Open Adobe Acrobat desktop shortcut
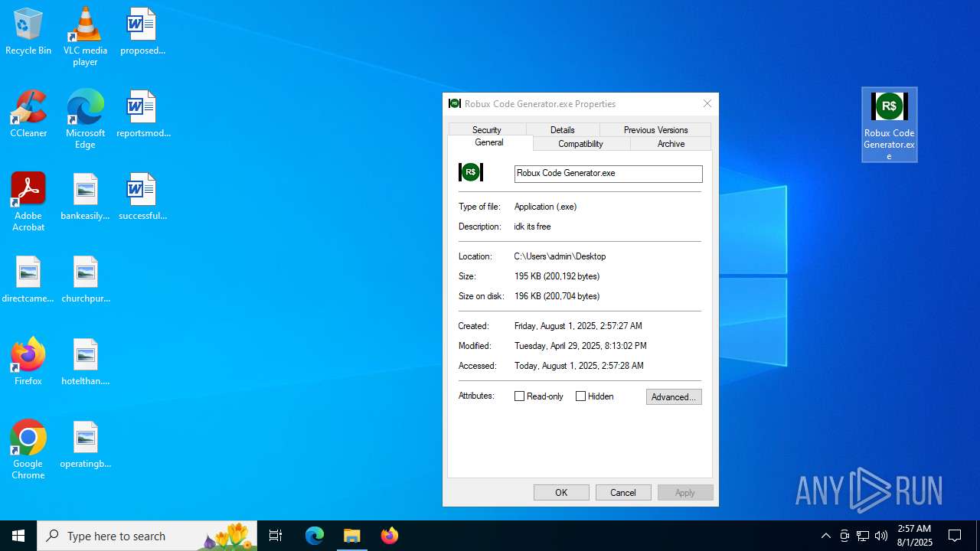The width and height of the screenshot is (980, 551). point(28,202)
